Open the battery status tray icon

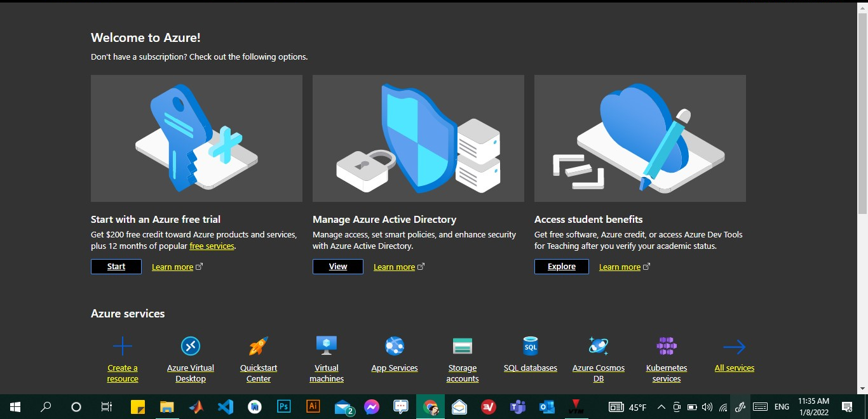click(x=692, y=407)
